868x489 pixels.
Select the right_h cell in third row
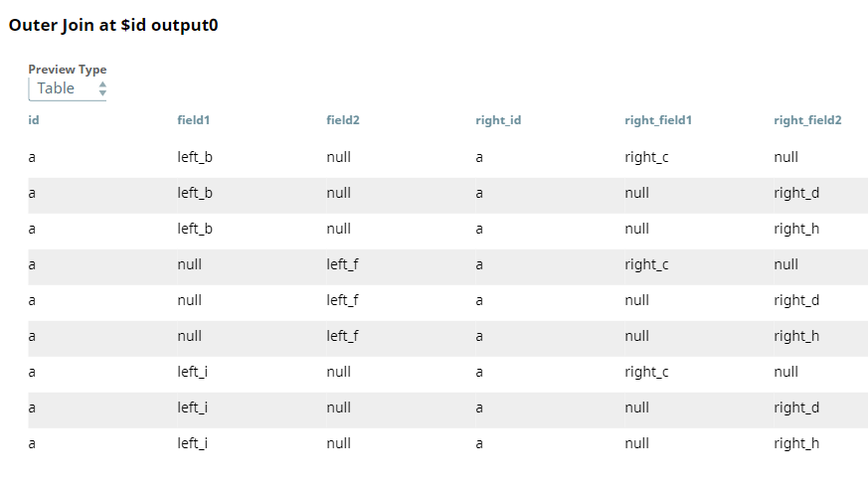coord(796,229)
